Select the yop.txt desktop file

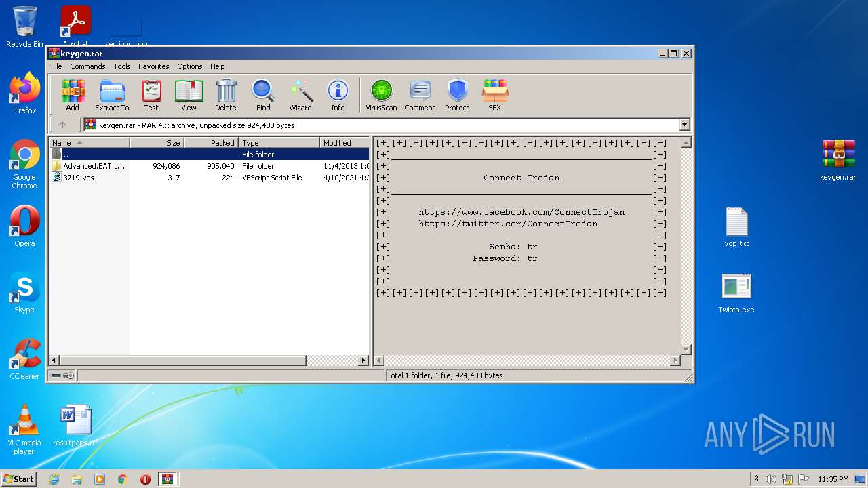point(736,227)
